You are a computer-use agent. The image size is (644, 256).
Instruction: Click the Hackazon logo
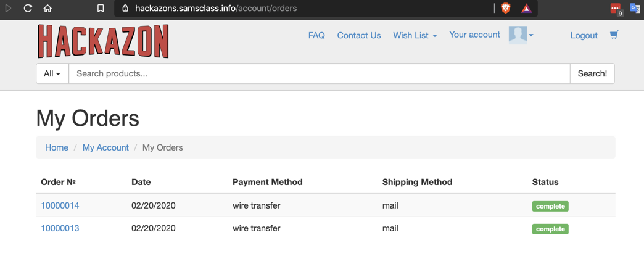[103, 41]
